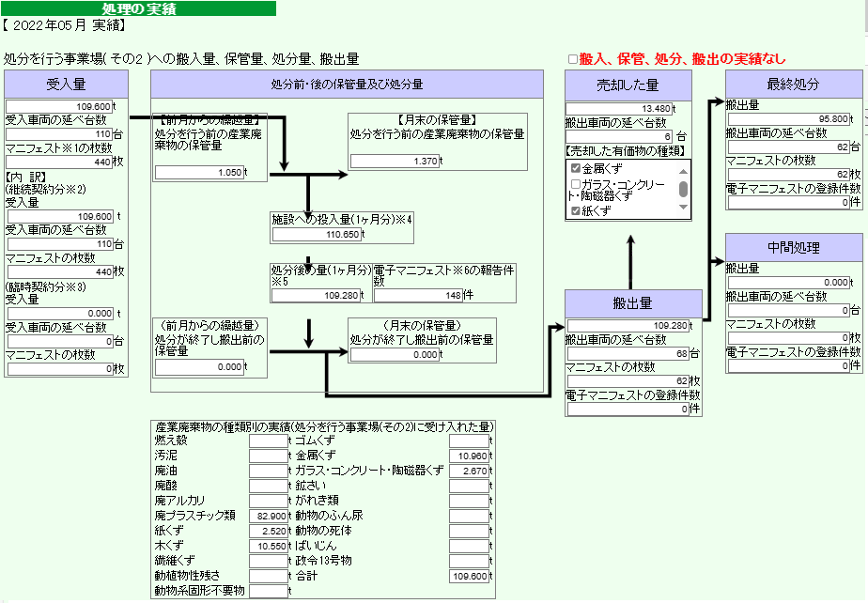
Task: Click the 継続契約分 受入量 field
Action: tap(60, 217)
